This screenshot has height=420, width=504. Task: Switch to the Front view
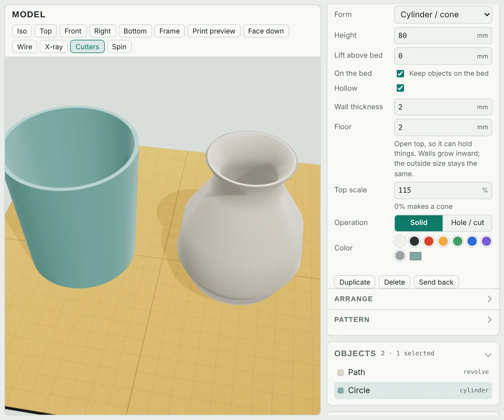[73, 31]
